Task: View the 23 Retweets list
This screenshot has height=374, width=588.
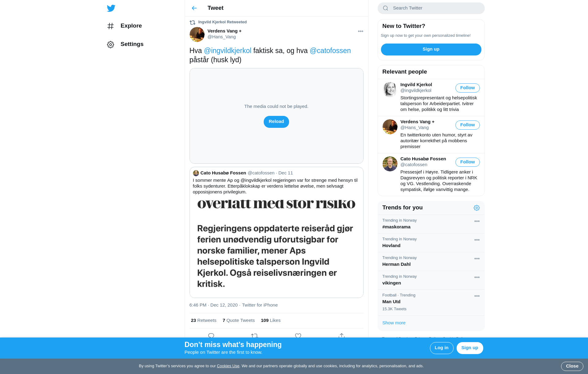Action: (x=203, y=320)
